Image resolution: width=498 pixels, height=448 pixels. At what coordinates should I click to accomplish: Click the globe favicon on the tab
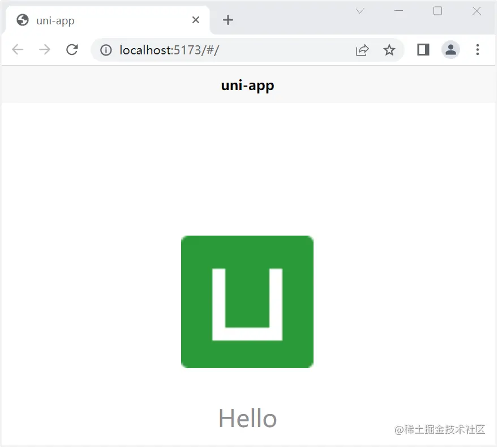coord(23,20)
